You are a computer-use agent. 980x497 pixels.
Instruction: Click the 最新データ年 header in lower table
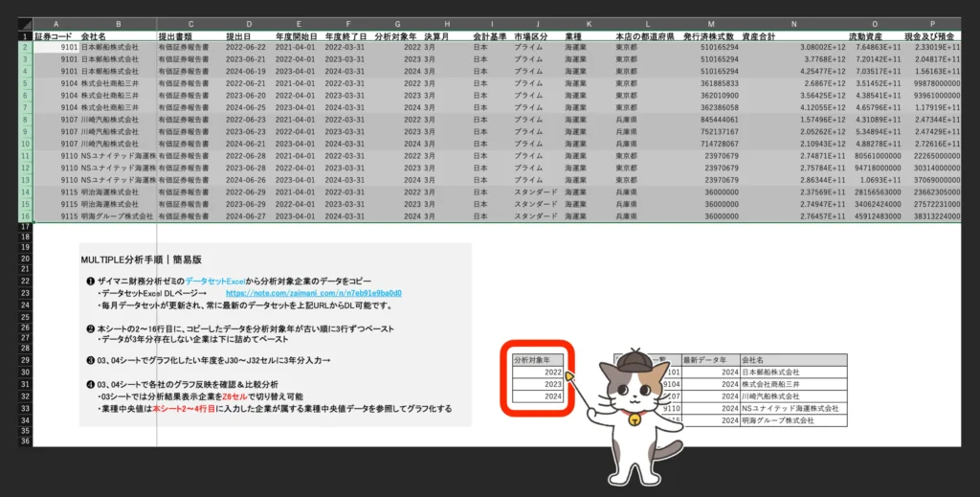point(711,360)
